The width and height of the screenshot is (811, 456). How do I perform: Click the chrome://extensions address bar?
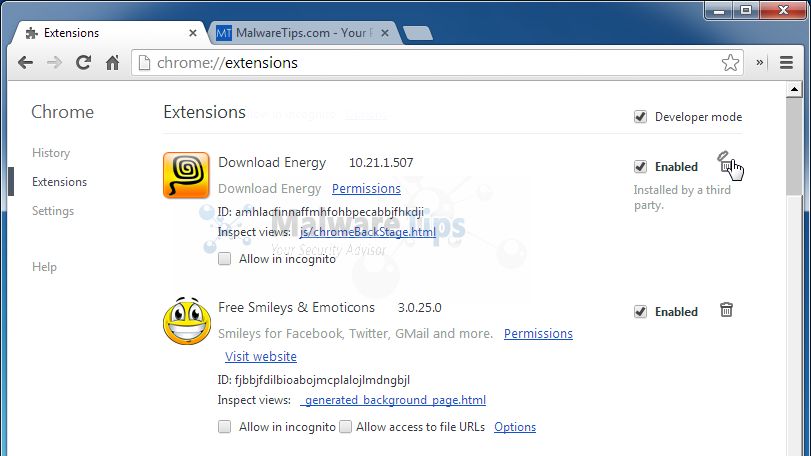437,63
